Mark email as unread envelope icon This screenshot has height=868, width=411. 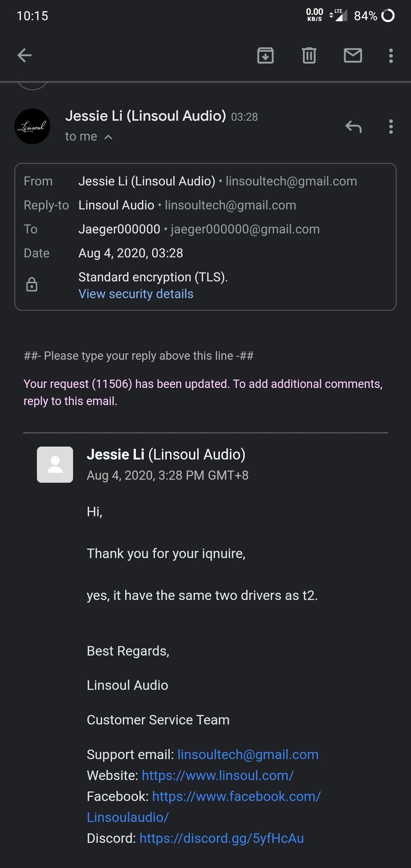(x=353, y=56)
